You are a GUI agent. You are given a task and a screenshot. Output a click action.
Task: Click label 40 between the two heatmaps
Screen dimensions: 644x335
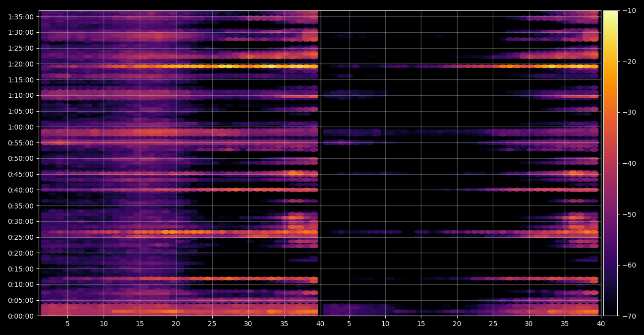pyautogui.click(x=320, y=324)
